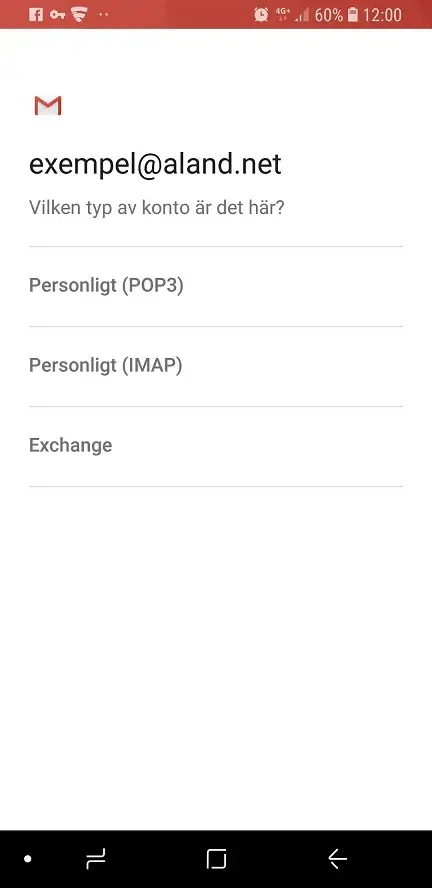Tap the Gmail envelope logo

(x=48, y=106)
